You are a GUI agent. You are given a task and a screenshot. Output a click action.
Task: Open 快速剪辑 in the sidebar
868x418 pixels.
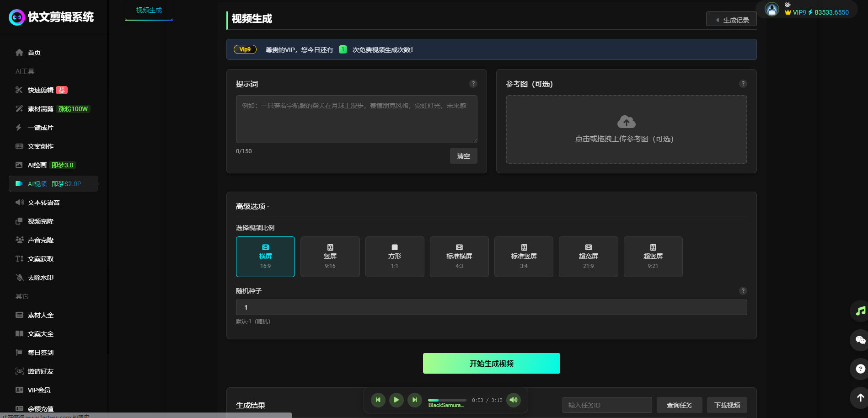[x=41, y=90]
